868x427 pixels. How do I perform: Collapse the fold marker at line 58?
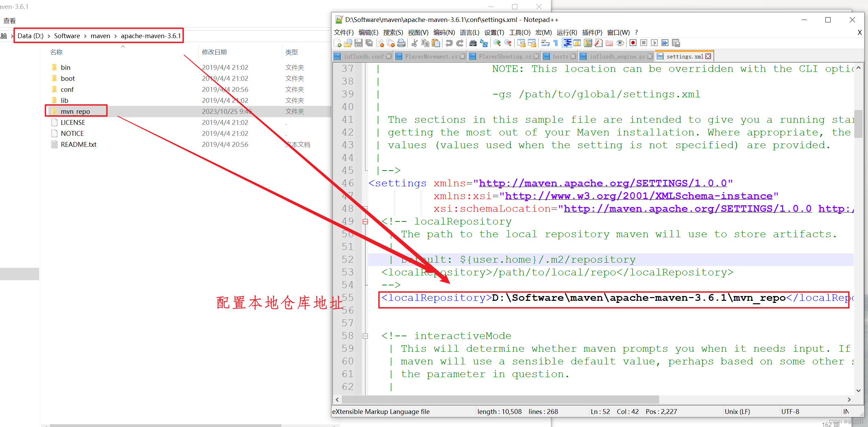(365, 336)
